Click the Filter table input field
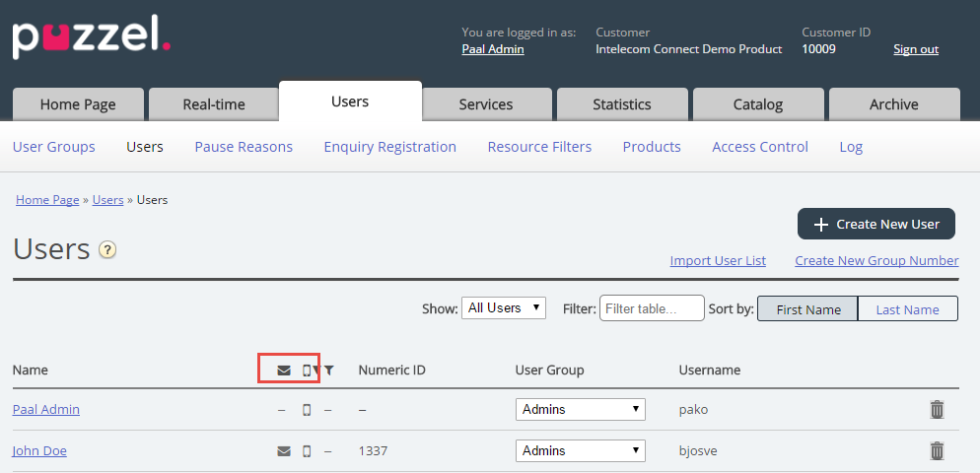The width and height of the screenshot is (980, 473). 652,308
